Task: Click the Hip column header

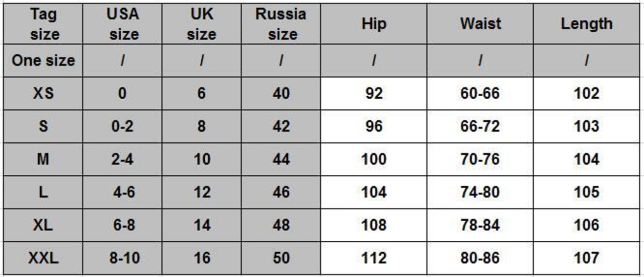Action: pyautogui.click(x=374, y=24)
